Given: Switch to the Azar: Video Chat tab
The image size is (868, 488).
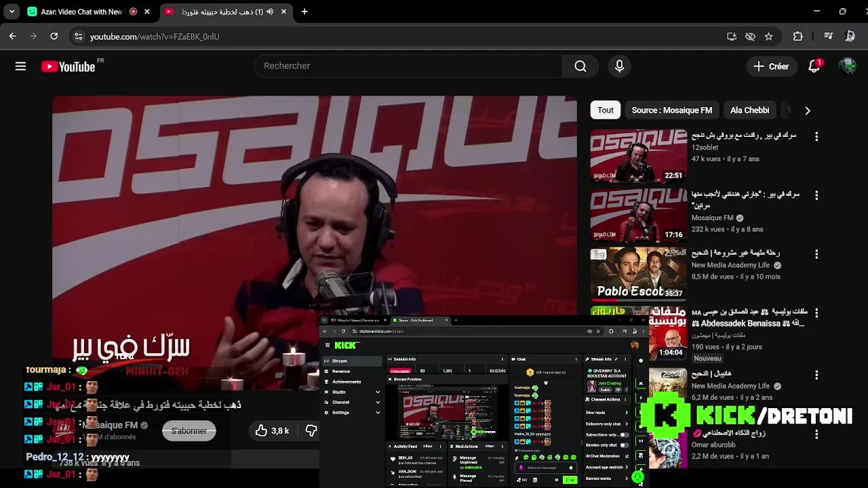Looking at the screenshot, I should [81, 12].
